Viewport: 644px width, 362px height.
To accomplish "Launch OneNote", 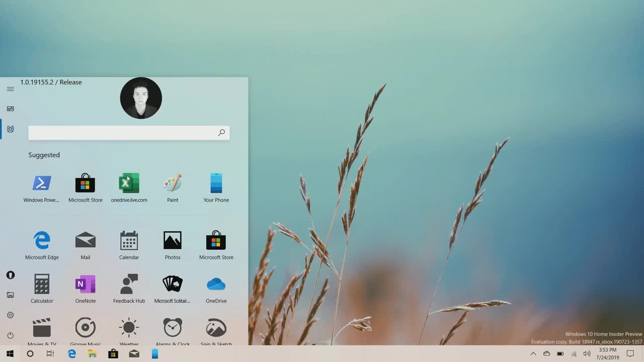I will pyautogui.click(x=85, y=289).
